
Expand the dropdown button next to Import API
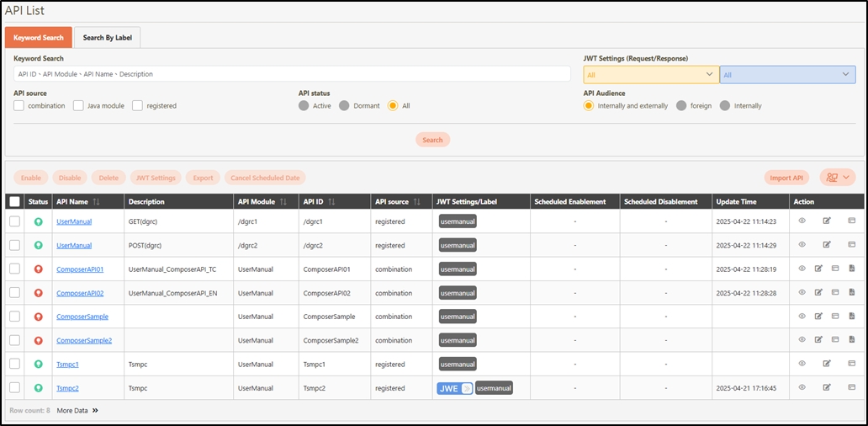[837, 178]
